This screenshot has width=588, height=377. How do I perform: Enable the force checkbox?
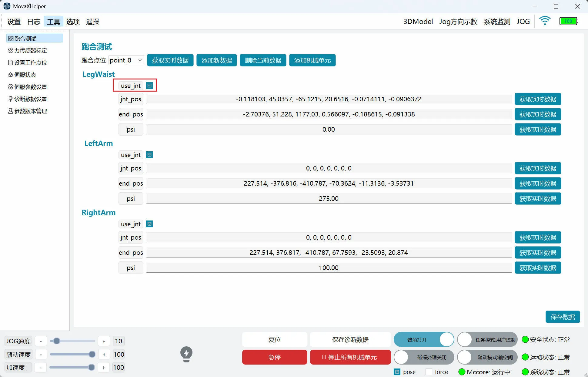(429, 372)
